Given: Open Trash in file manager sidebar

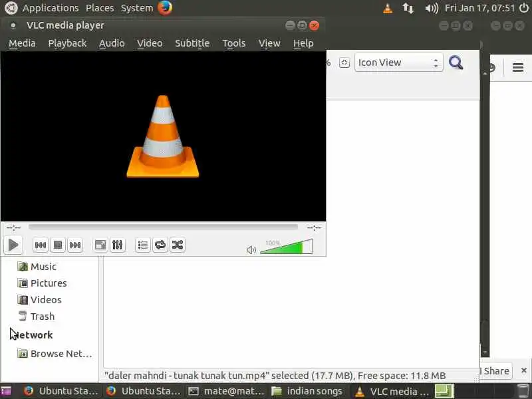Looking at the screenshot, I should [x=36, y=317].
